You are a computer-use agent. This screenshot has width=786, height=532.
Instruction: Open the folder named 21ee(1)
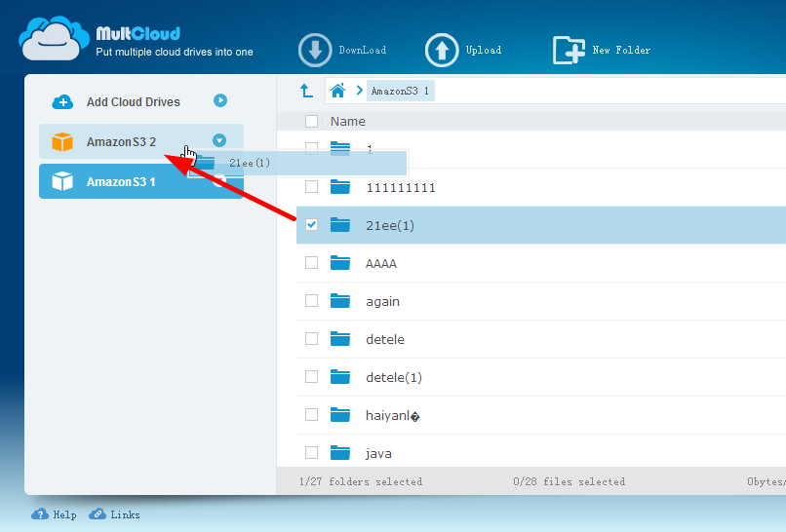point(390,225)
